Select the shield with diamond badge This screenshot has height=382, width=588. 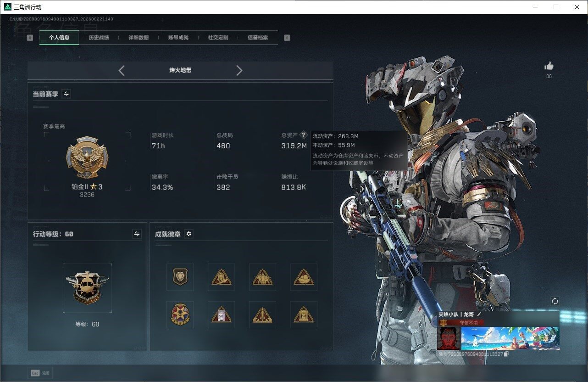pyautogui.click(x=180, y=277)
